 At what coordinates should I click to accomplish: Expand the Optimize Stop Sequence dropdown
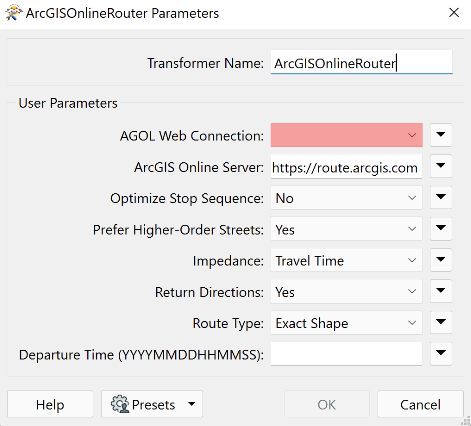coord(347,198)
